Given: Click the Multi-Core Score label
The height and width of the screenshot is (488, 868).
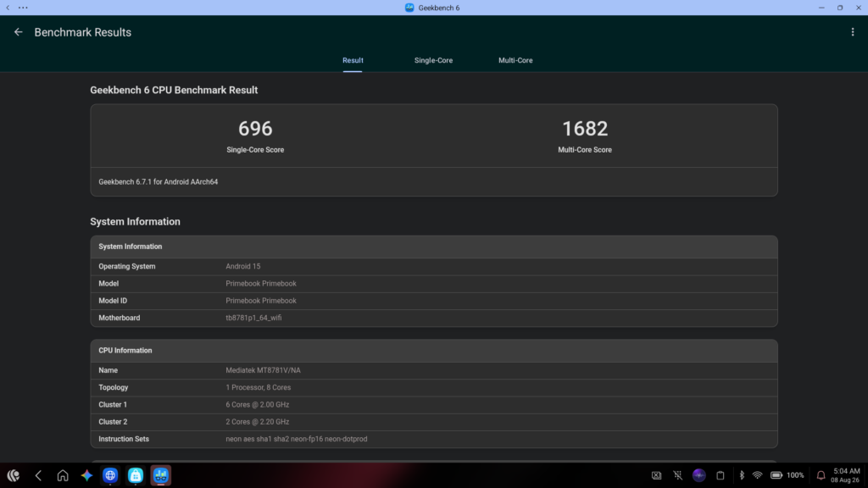Looking at the screenshot, I should pyautogui.click(x=585, y=150).
